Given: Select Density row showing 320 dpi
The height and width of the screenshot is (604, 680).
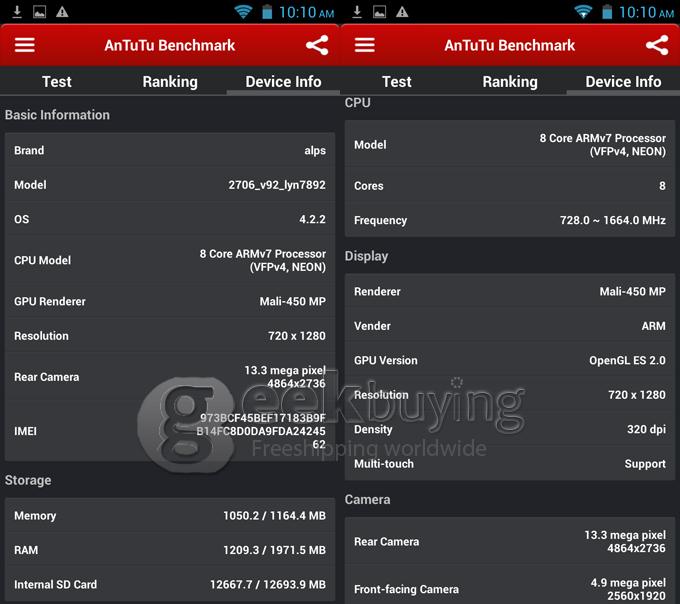Looking at the screenshot, I should click(510, 429).
